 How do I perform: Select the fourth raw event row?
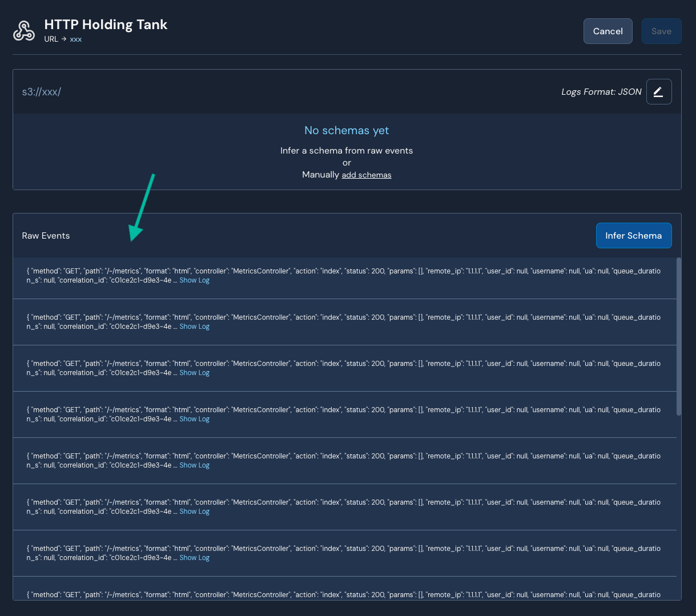(x=343, y=414)
